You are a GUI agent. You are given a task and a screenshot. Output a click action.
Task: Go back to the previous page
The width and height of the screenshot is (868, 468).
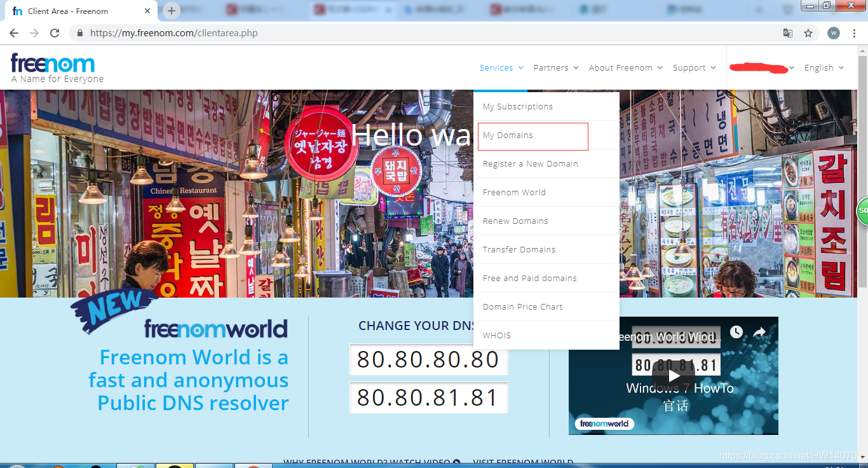click(x=14, y=33)
